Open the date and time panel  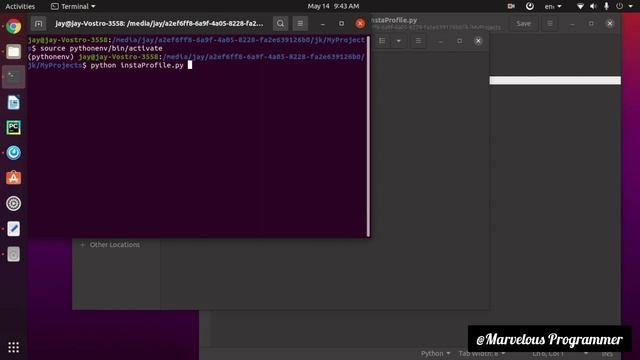333,6
